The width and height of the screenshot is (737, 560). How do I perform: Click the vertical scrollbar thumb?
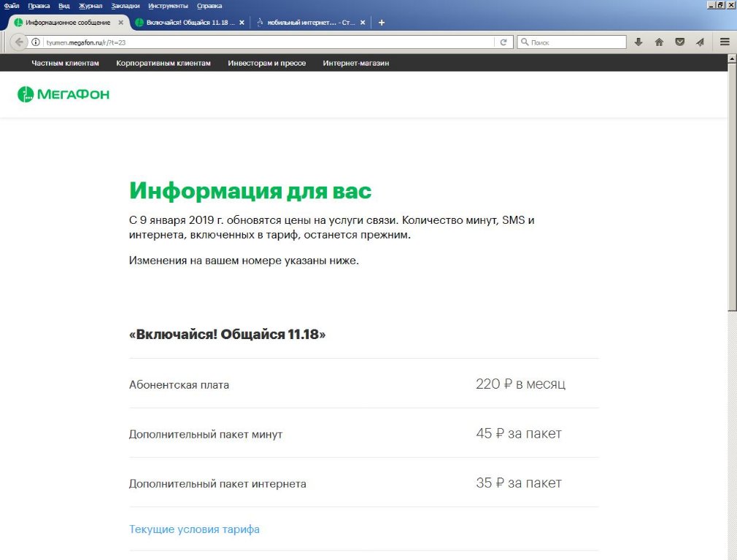pos(732,187)
